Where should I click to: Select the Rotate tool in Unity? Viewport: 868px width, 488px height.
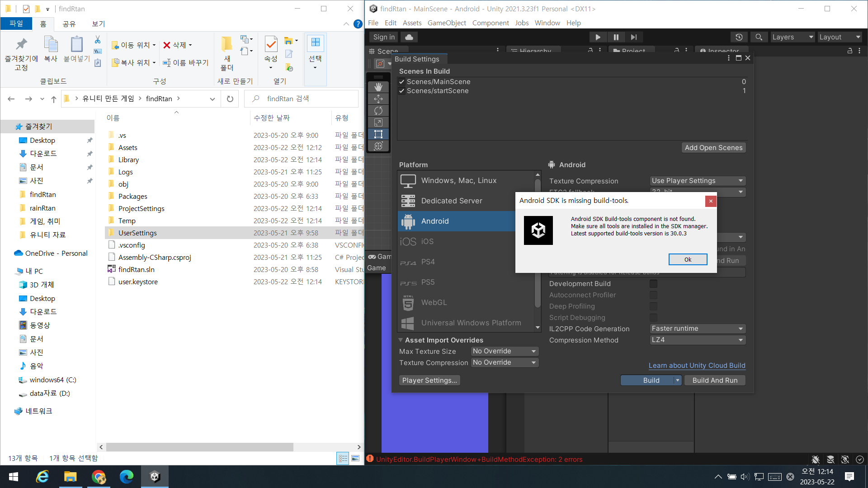click(x=378, y=111)
